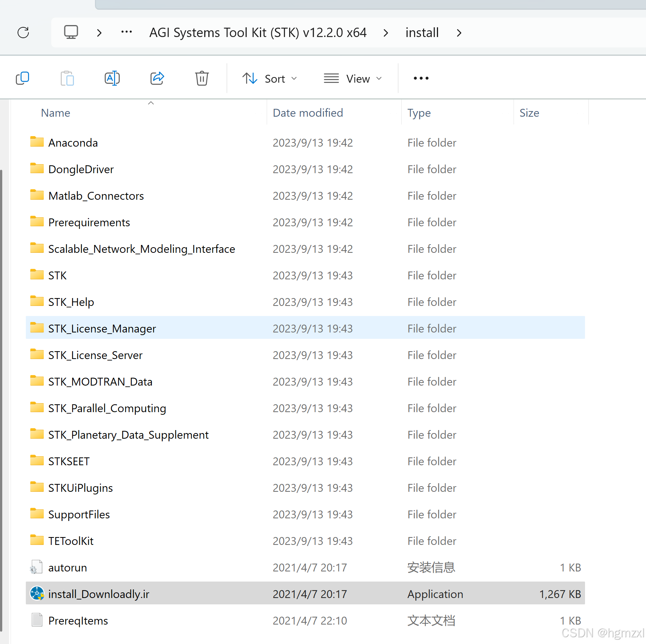This screenshot has width=646, height=644.
Task: Select Scalable_Network_Modeling_Interface folder icon
Action: (x=37, y=248)
